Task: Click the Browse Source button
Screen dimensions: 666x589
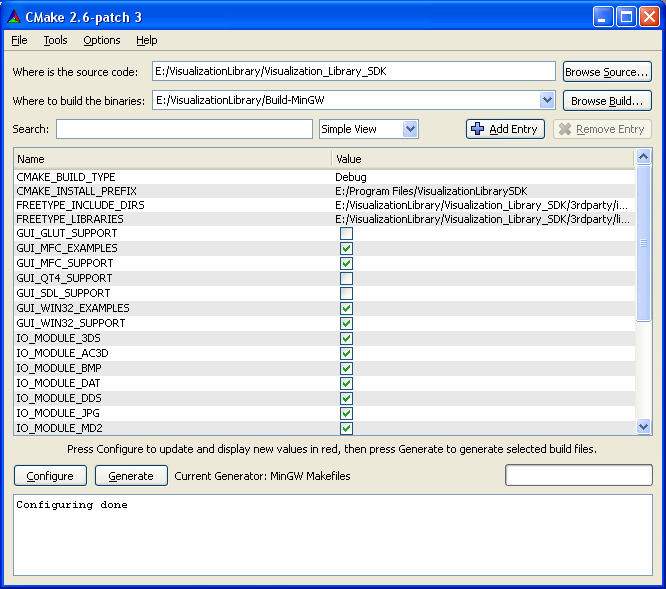Action: coord(606,72)
